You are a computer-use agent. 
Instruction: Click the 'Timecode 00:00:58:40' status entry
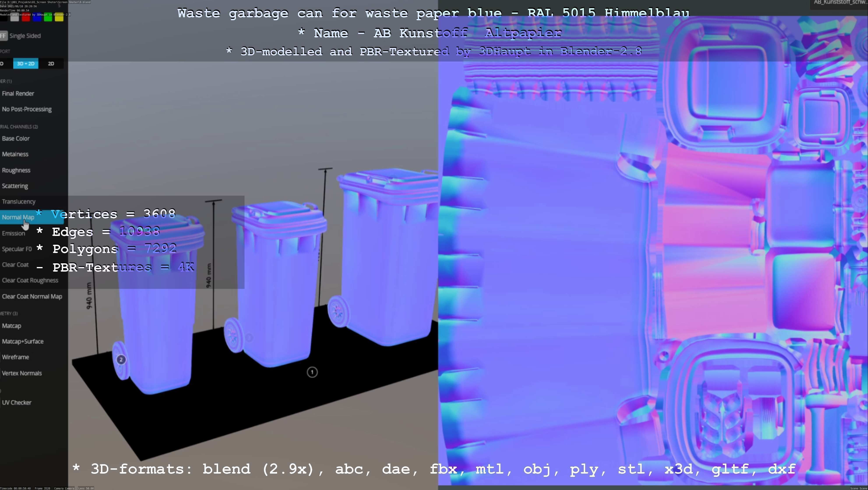(x=16, y=488)
